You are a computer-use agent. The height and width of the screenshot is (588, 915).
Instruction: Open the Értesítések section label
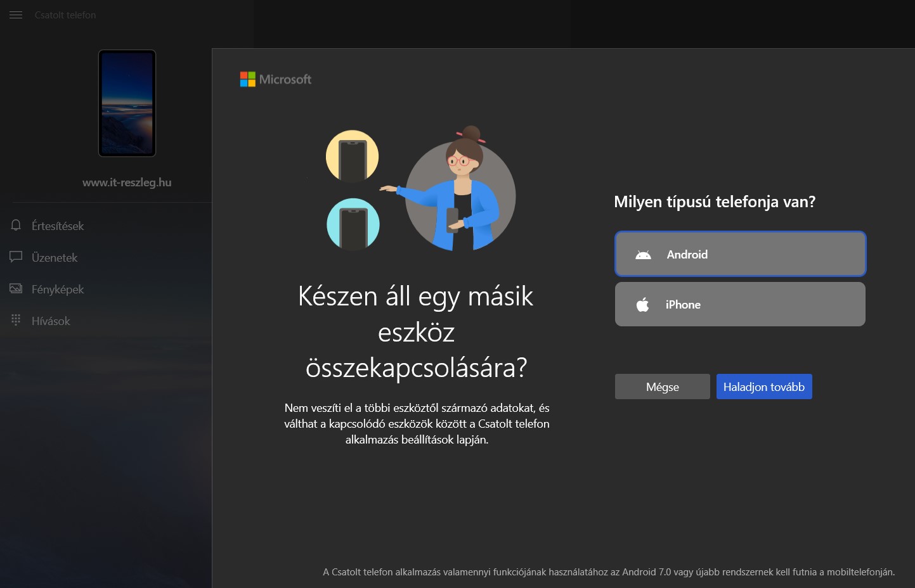[x=58, y=226]
